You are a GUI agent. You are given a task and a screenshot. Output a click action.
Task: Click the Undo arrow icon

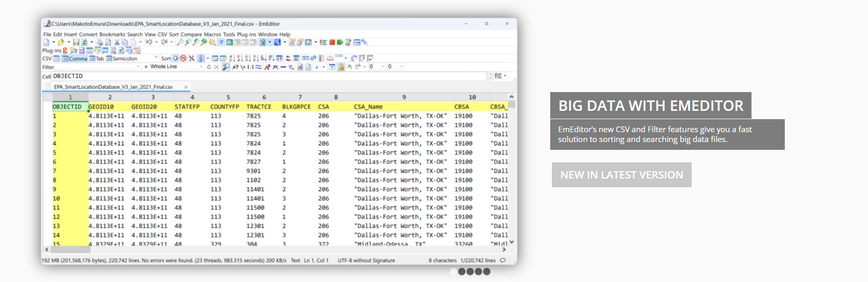tap(149, 42)
